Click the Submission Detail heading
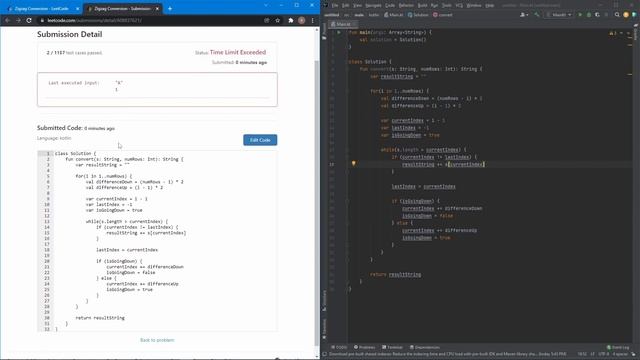 (x=69, y=34)
